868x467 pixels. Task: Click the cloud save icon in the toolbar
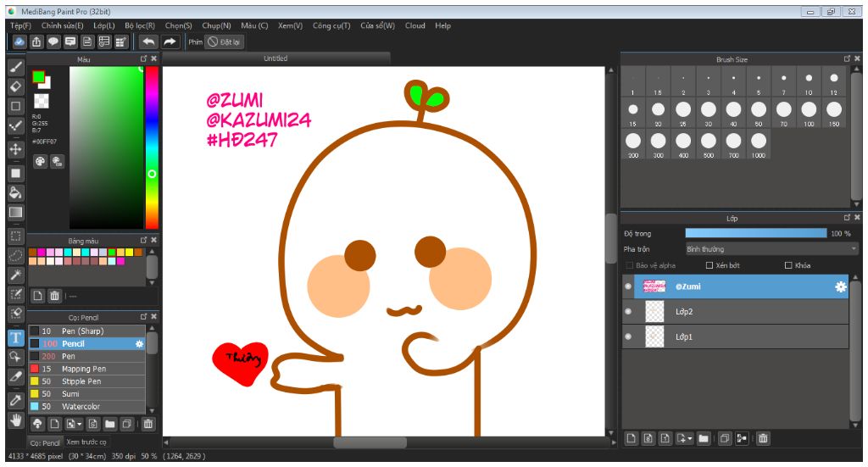[x=19, y=42]
